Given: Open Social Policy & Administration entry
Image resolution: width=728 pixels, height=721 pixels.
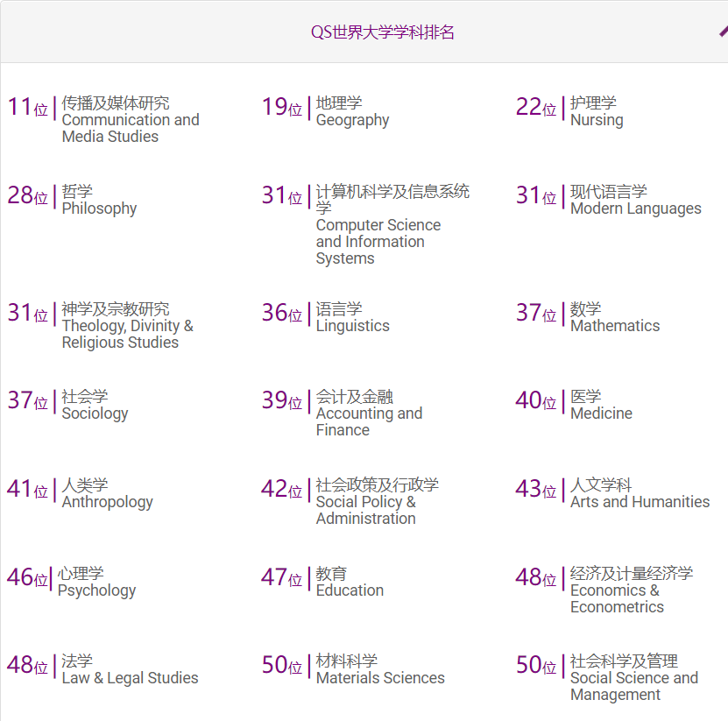Looking at the screenshot, I should click(377, 502).
